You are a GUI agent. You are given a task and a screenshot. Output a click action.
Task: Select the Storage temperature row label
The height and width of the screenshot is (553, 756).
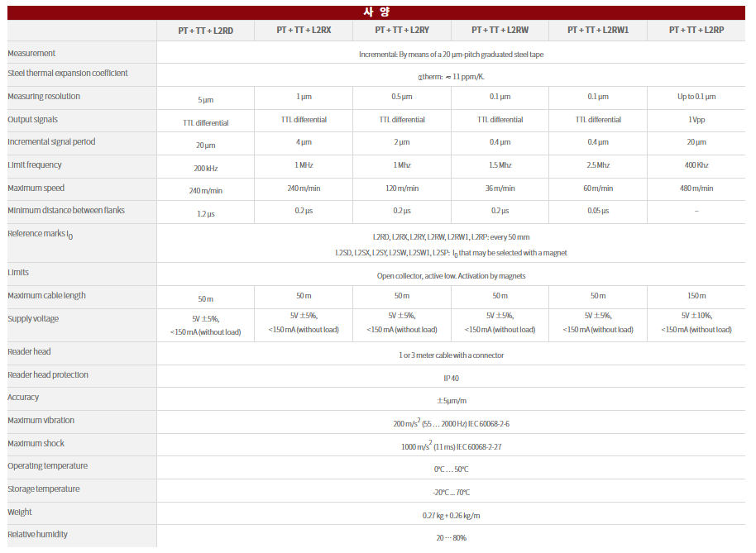43,489
